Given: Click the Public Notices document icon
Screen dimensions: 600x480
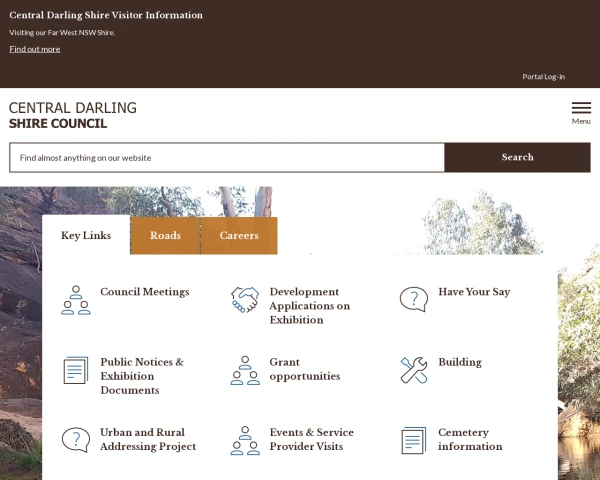Looking at the screenshot, I should [x=76, y=370].
